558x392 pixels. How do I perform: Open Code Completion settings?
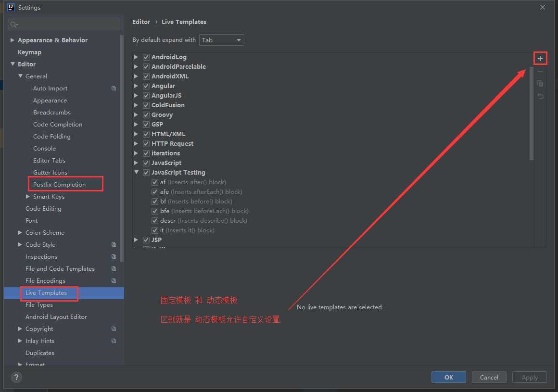click(x=58, y=125)
